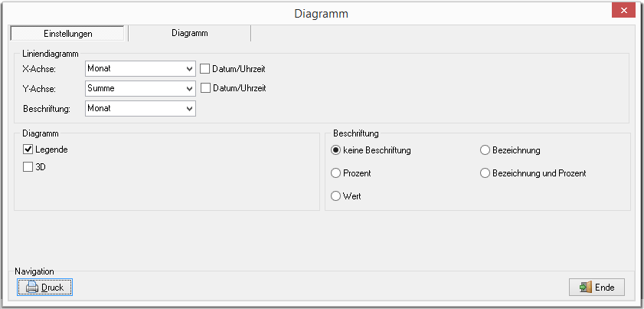Enable the 3D checkbox

[28, 167]
